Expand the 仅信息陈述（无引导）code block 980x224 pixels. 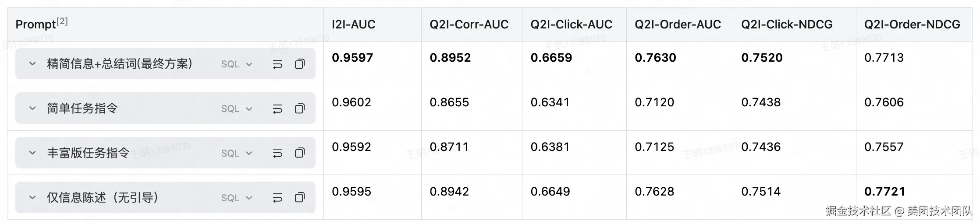32,197
